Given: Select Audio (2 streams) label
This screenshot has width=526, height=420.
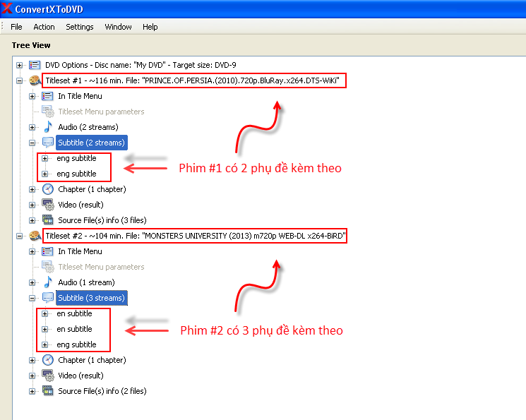Looking at the screenshot, I should point(88,127).
